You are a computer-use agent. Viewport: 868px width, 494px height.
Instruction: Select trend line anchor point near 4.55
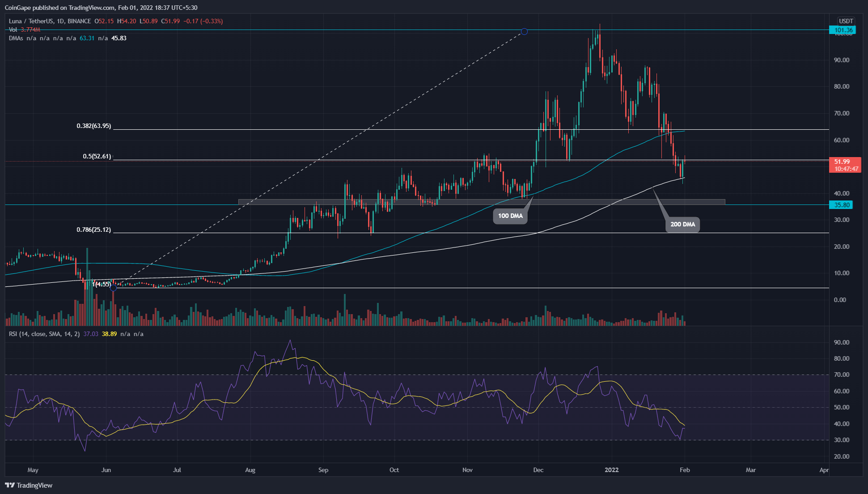coord(114,288)
